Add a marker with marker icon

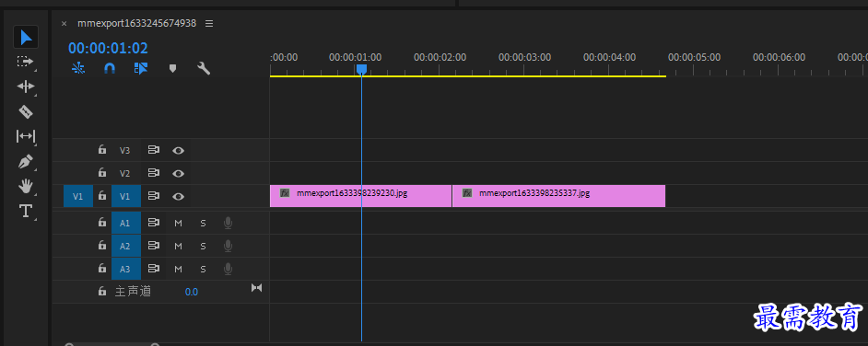[172, 68]
